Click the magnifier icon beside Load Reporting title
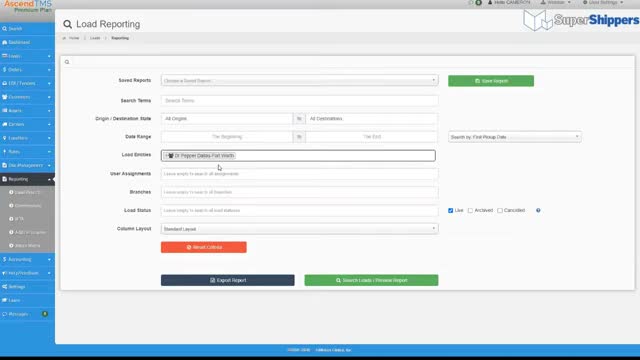The image size is (640, 360). [x=67, y=24]
